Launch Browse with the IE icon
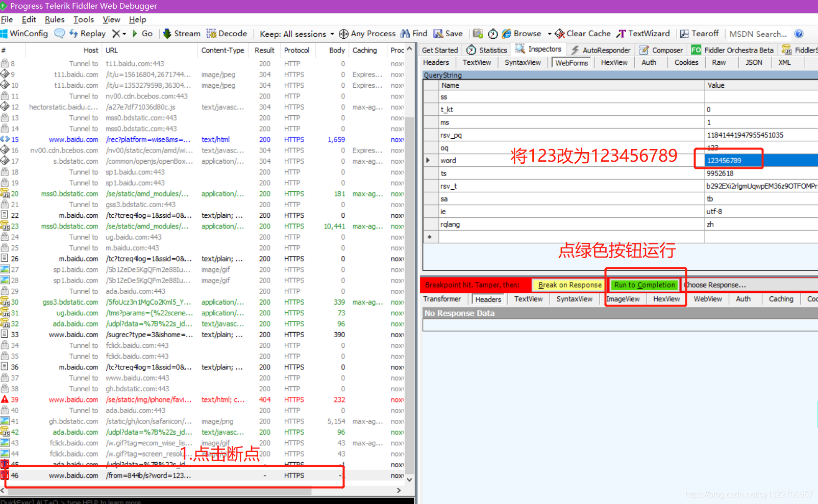Viewport: 818px width, 504px height. click(521, 34)
